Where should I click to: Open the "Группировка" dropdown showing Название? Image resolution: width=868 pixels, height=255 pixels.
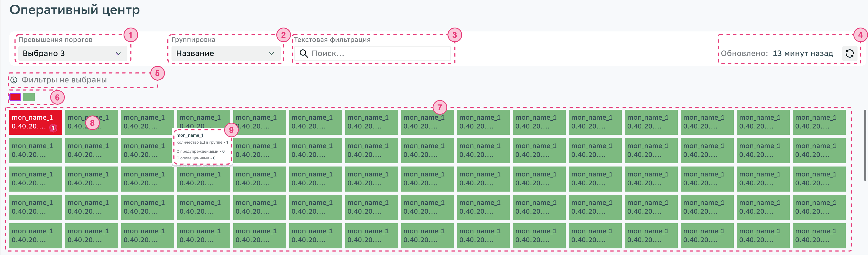[x=225, y=53]
